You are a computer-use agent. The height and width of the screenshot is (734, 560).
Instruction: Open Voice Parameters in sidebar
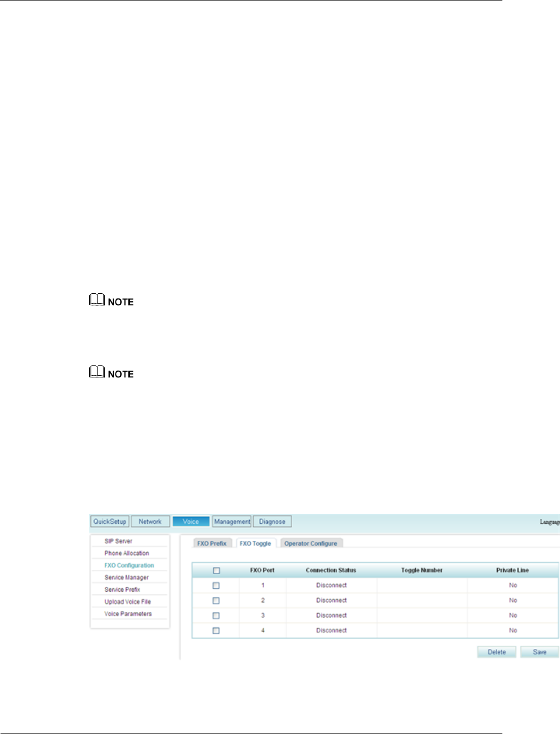tap(128, 614)
